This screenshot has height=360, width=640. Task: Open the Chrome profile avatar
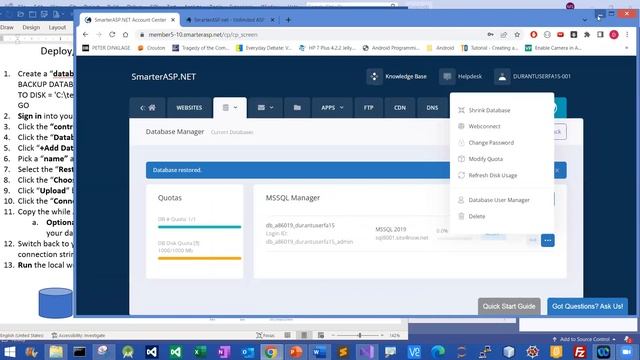614,35
